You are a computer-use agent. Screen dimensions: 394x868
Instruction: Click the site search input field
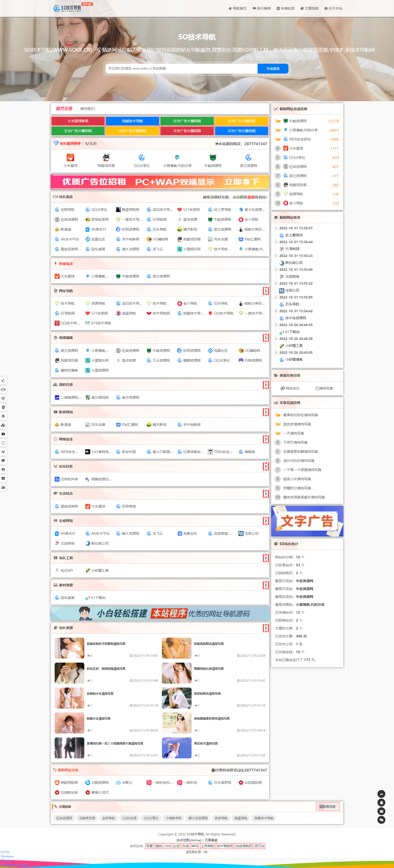(181, 68)
